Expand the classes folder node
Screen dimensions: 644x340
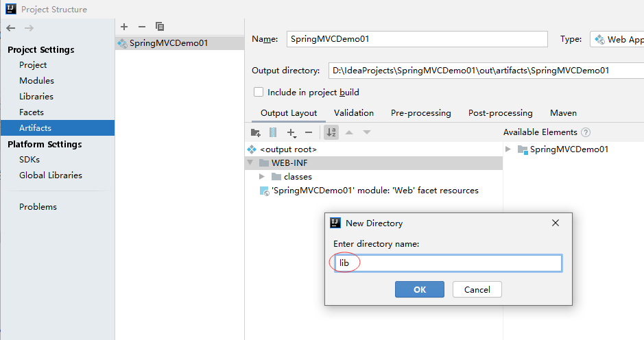(262, 177)
